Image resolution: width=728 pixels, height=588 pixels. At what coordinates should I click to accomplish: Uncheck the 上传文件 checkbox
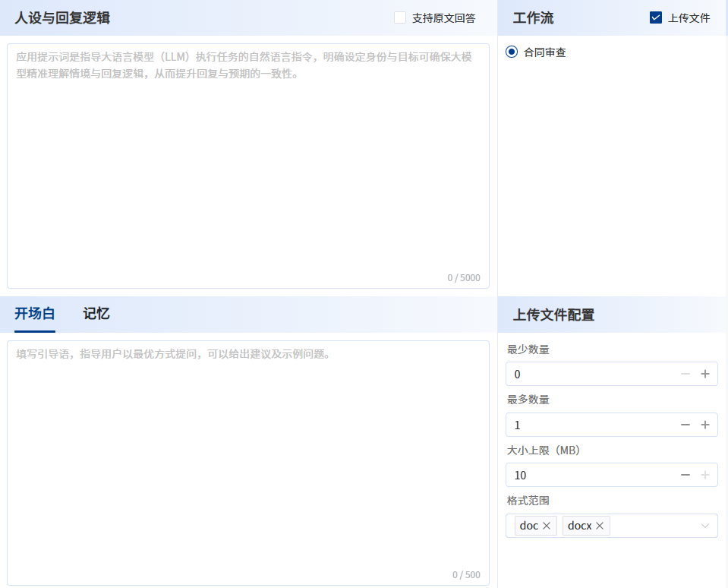(656, 17)
